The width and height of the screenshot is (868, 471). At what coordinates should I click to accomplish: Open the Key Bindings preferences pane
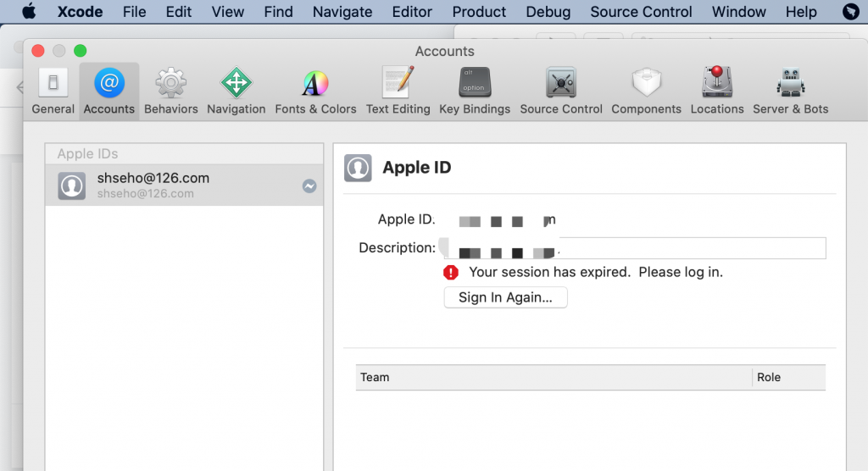[475, 91]
